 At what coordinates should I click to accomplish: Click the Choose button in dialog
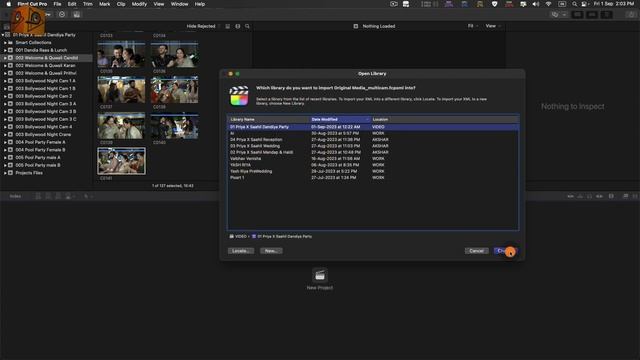pos(505,251)
